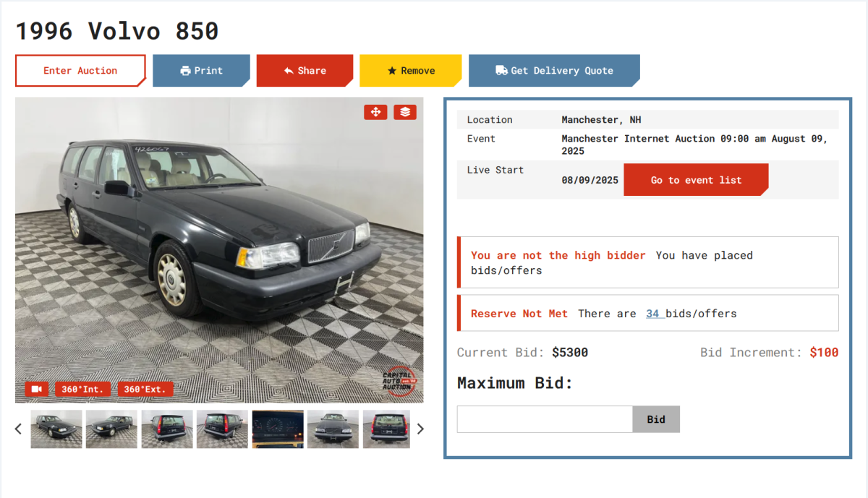This screenshot has height=498, width=868.
Task: Play the vehicle video camera icon
Action: 37,389
